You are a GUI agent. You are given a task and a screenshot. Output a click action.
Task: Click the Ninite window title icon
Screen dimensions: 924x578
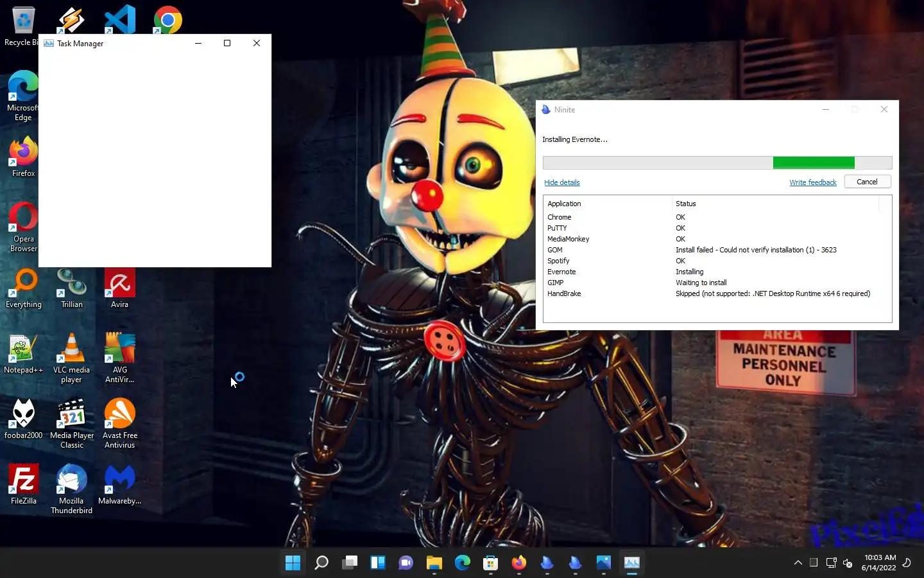(x=546, y=110)
